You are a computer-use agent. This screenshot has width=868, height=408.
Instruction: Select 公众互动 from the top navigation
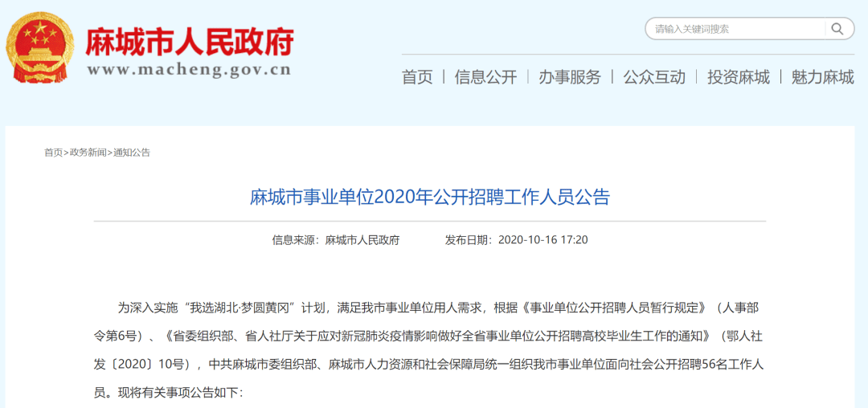[653, 77]
